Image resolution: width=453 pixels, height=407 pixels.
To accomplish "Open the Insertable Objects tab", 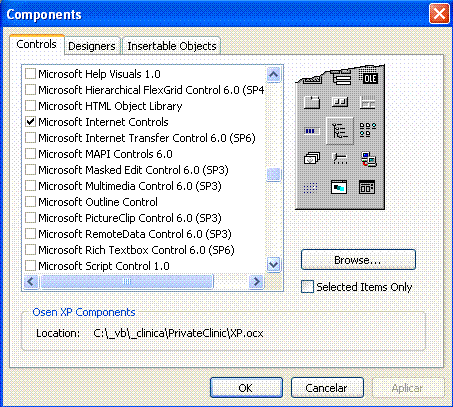I will pyautogui.click(x=172, y=46).
